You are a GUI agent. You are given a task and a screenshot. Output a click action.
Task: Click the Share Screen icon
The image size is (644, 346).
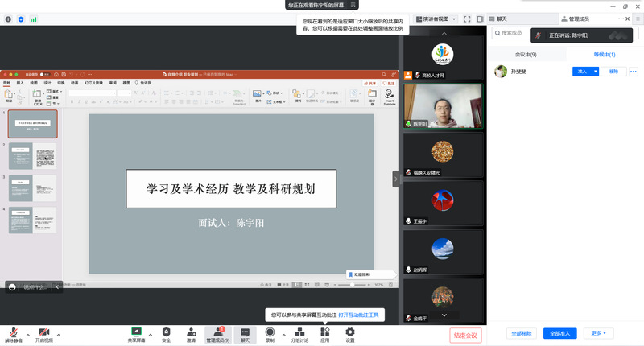click(x=137, y=333)
